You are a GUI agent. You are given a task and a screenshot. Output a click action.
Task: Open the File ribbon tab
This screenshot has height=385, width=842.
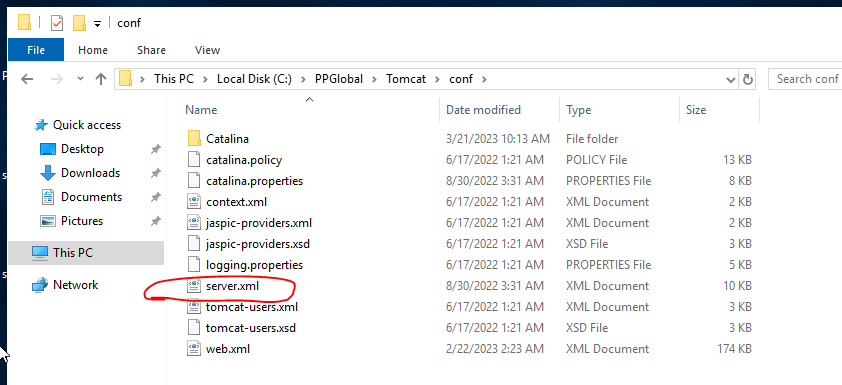tap(36, 50)
